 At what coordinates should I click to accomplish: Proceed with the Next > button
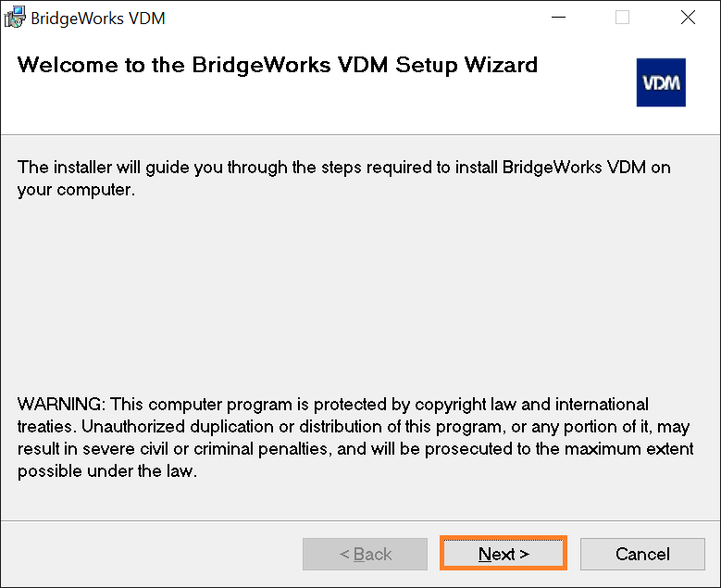pyautogui.click(x=503, y=553)
